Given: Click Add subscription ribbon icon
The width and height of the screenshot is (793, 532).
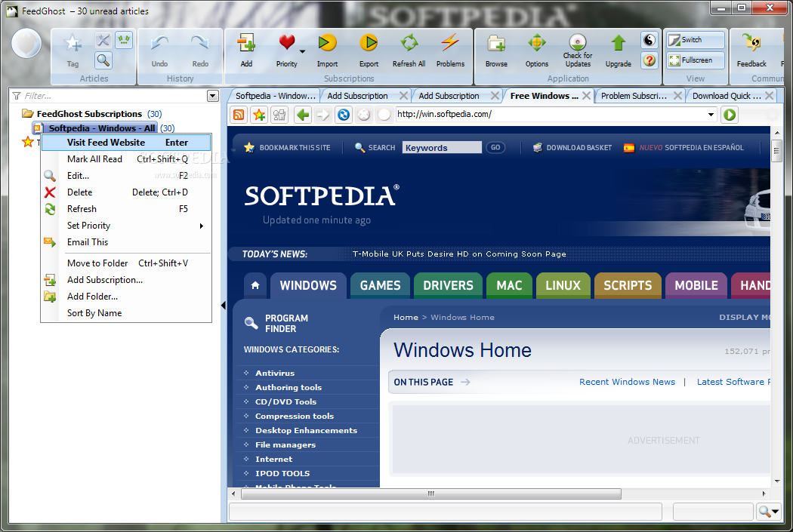Looking at the screenshot, I should pos(246,43).
